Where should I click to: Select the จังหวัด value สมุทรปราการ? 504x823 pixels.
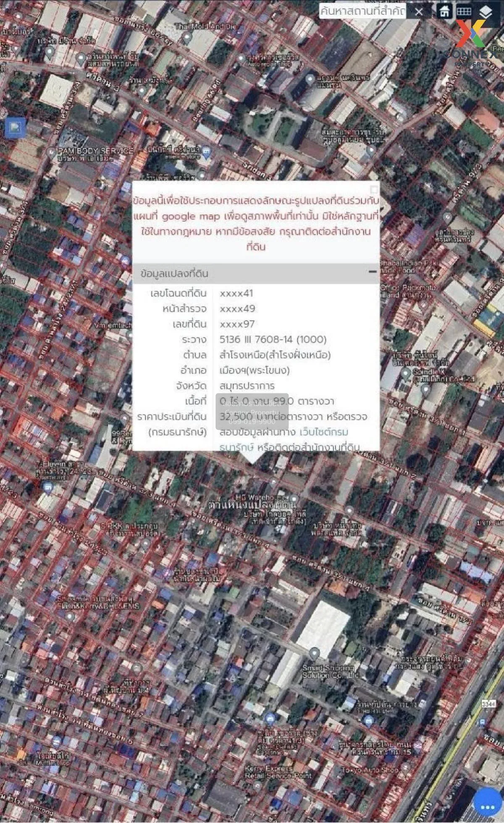[247, 385]
